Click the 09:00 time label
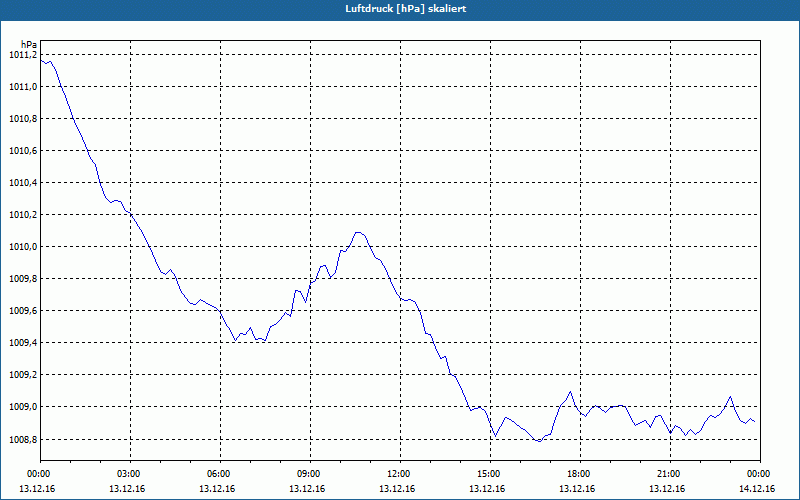Viewport: 800px width, 500px height. point(310,474)
